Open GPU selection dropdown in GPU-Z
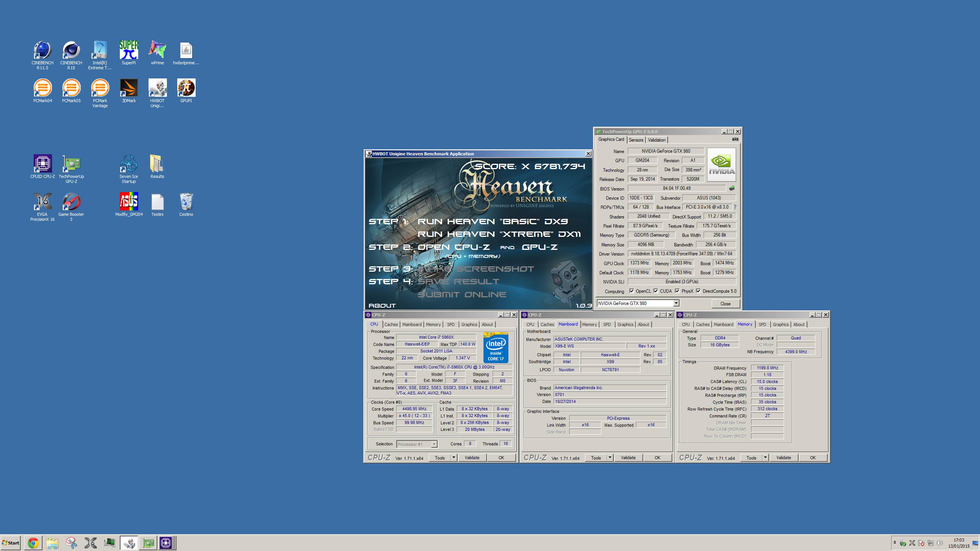Viewport: 980px width, 551px height. 676,303
